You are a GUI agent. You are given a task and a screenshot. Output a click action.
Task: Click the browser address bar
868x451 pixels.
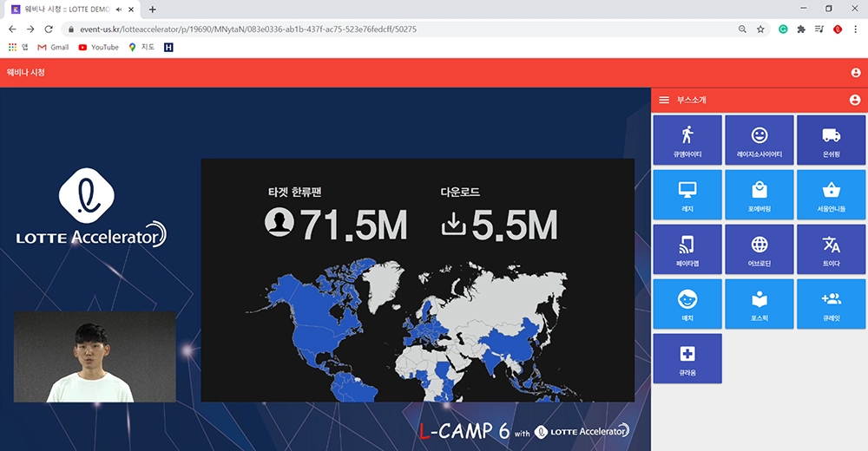click(x=391, y=29)
